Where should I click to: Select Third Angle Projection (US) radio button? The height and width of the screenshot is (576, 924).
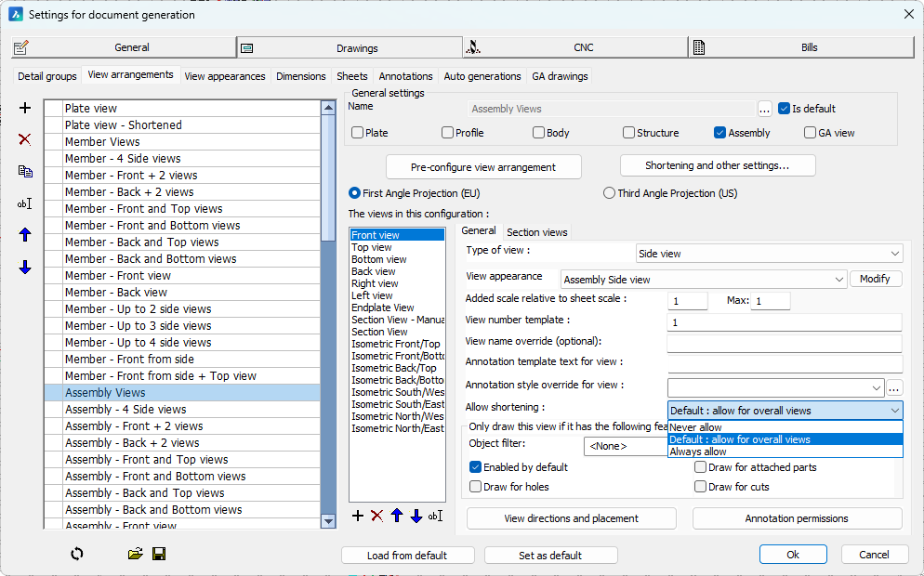pyautogui.click(x=610, y=193)
